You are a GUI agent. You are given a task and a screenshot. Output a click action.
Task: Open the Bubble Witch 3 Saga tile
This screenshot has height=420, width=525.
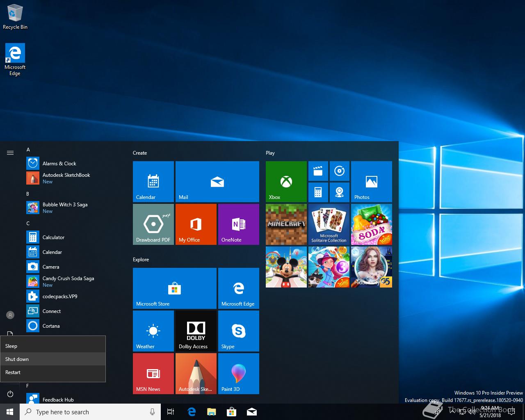[x=329, y=267]
